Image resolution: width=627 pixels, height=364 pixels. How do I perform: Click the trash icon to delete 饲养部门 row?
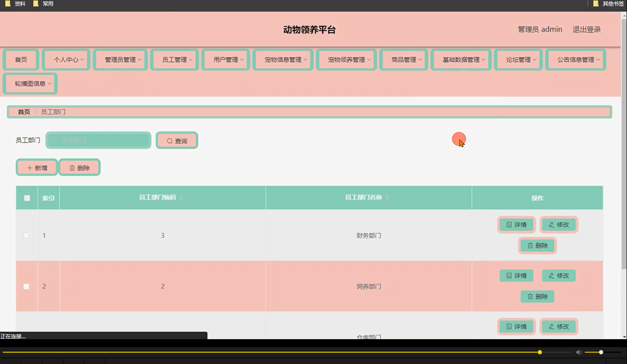(x=531, y=296)
